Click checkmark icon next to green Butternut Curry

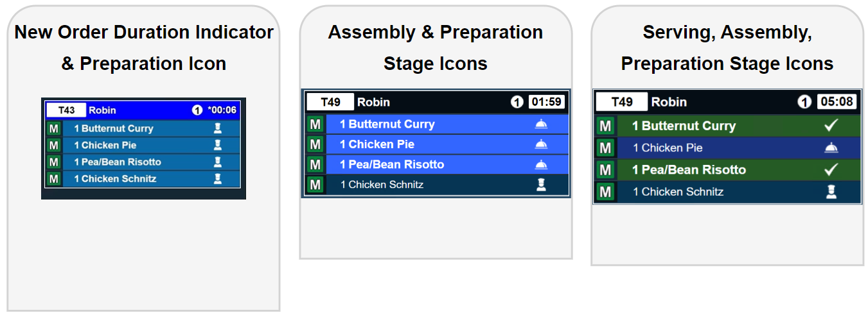tap(831, 126)
